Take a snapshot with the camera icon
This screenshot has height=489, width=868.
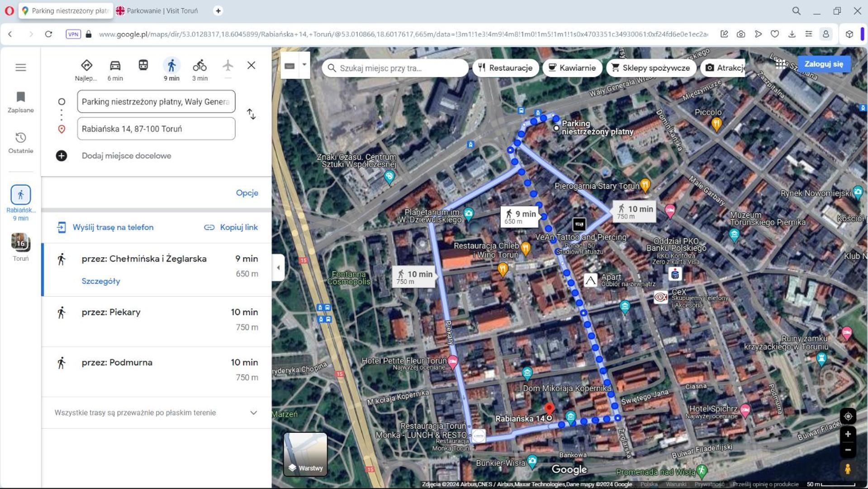pos(741,34)
